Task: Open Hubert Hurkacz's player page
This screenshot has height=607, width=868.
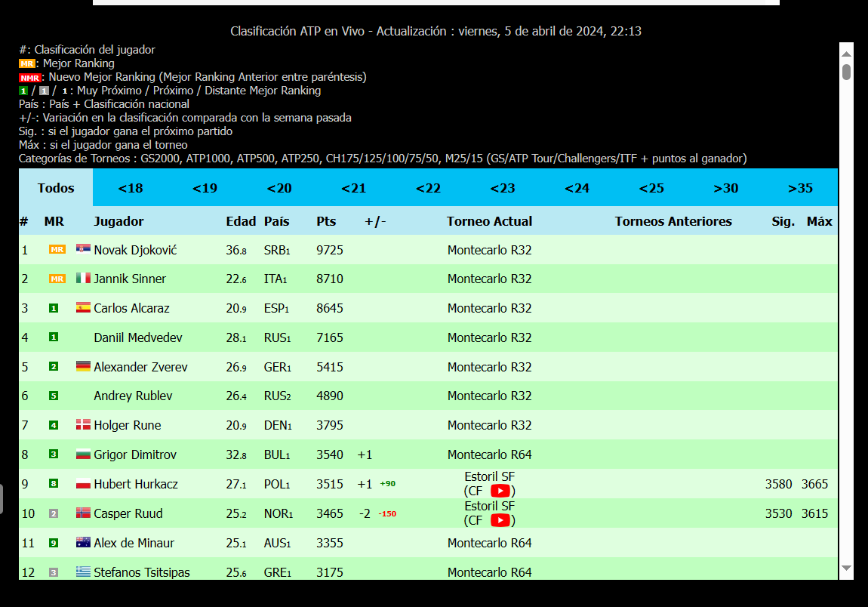Action: pos(136,483)
